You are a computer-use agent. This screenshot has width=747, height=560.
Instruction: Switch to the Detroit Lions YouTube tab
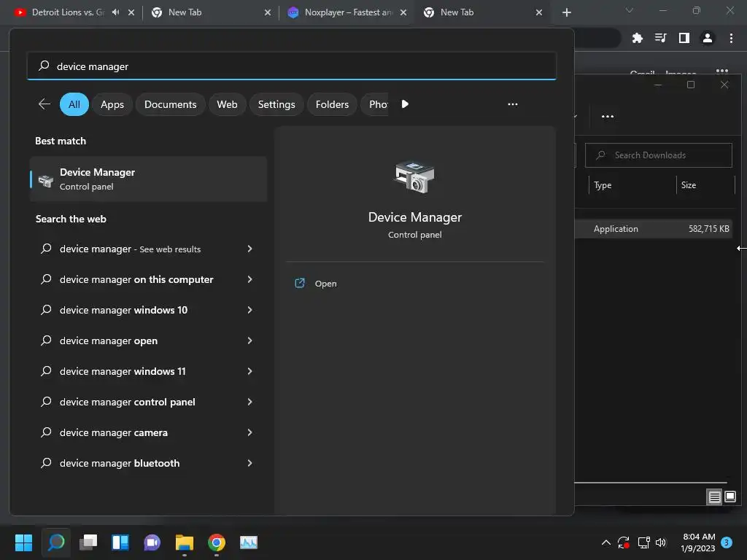[68, 12]
